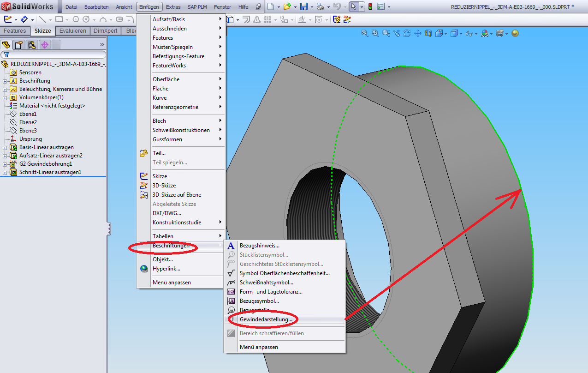Click the Pan four-arrow icon
The width and height of the screenshot is (588, 373).
click(x=418, y=33)
